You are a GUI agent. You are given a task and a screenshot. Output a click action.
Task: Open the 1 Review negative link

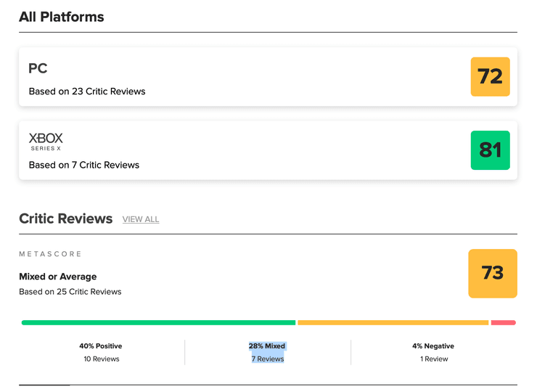(435, 359)
